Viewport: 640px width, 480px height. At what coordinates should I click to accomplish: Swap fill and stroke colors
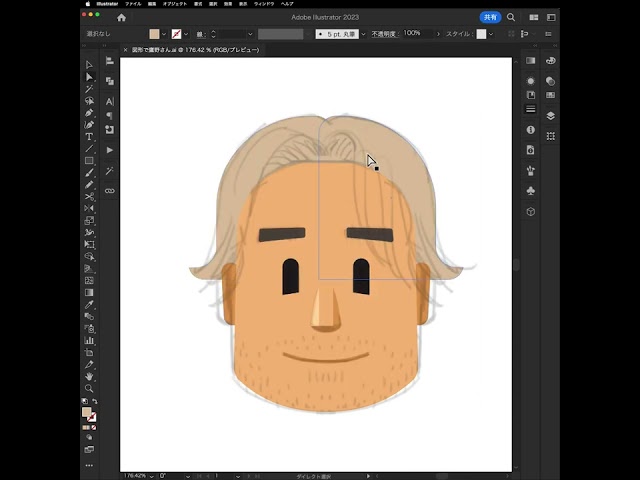point(94,401)
